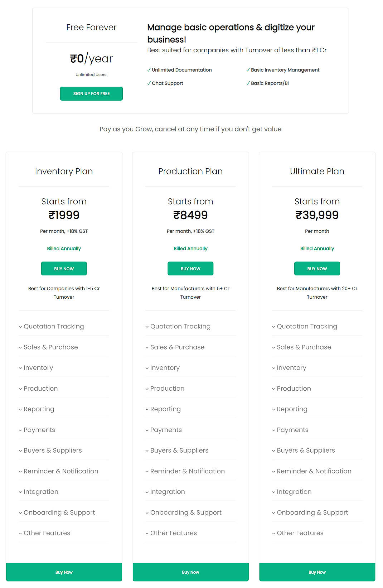Expand Reporting in the Production Plan column
383x588 pixels.
(x=165, y=409)
